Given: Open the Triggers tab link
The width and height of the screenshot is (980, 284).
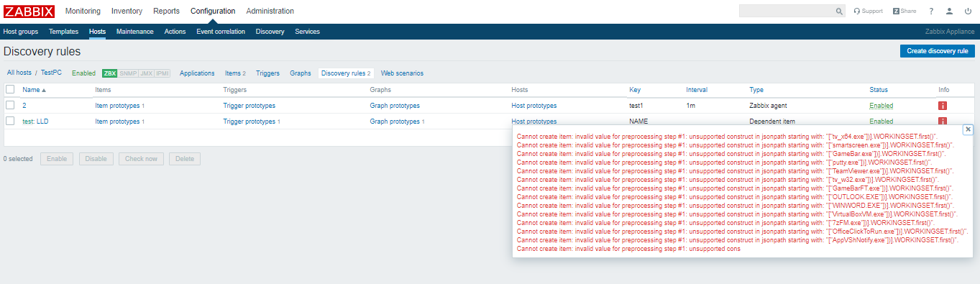Looking at the screenshot, I should (x=267, y=73).
